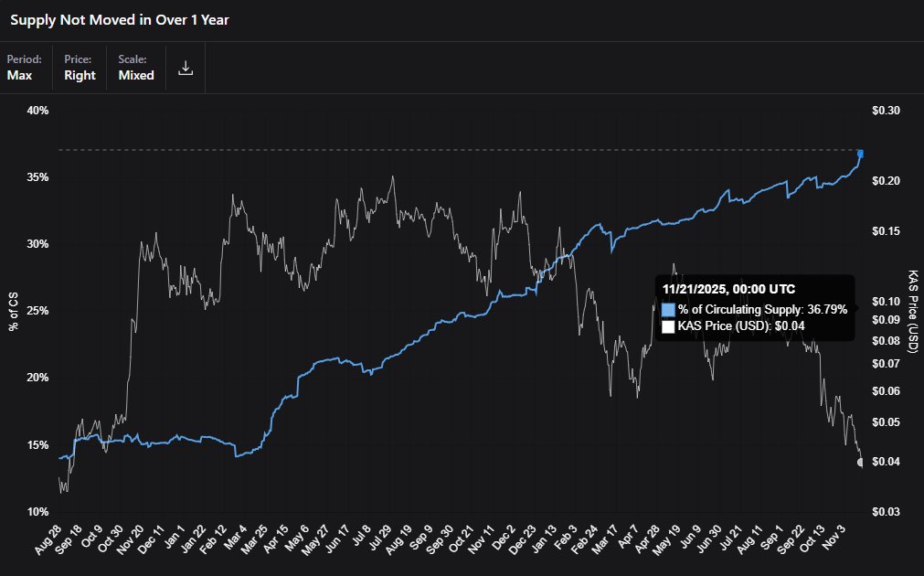The image size is (924, 576).
Task: Click the 'Aug 11' date label
Action: 749,539
